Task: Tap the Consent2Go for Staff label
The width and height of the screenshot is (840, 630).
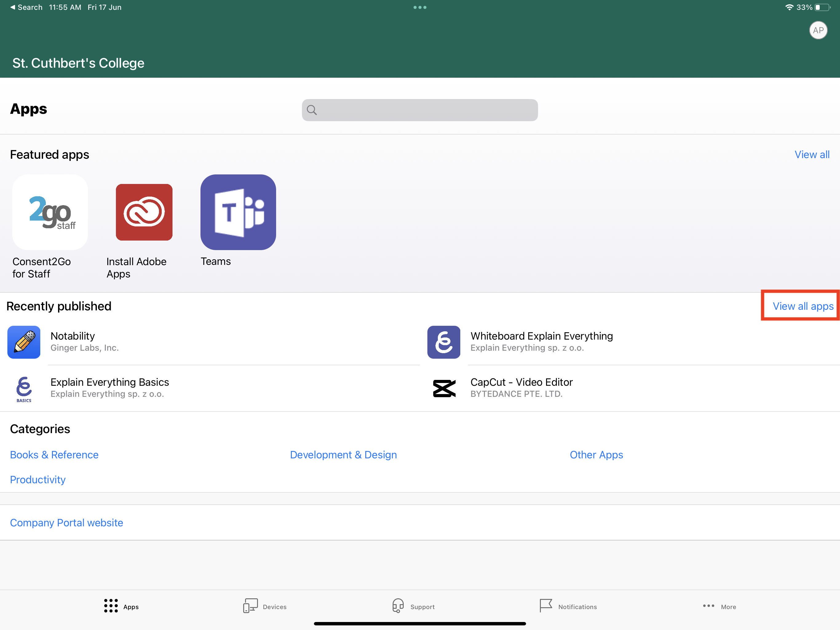Action: [42, 268]
